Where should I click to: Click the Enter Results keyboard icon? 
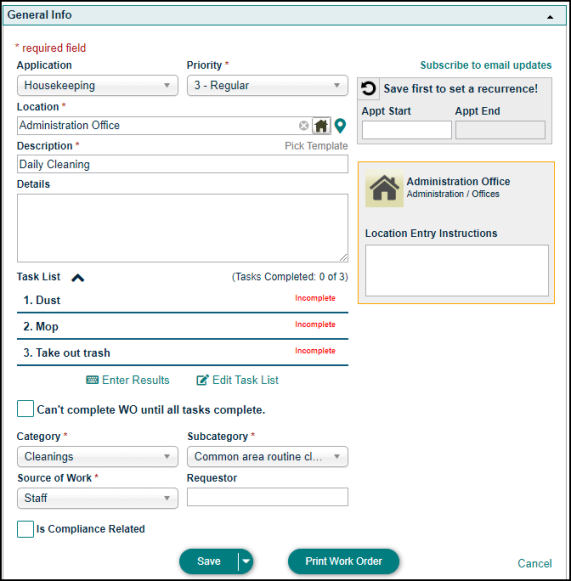92,380
